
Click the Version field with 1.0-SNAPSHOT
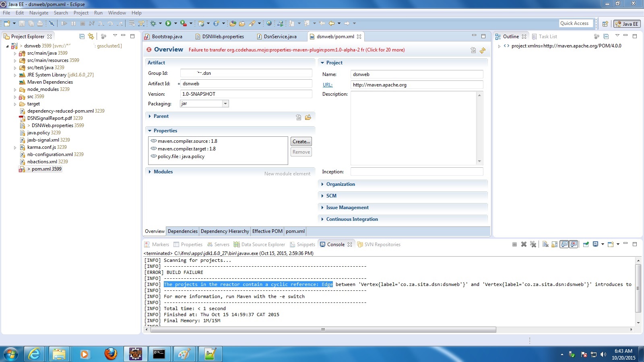pyautogui.click(x=246, y=94)
